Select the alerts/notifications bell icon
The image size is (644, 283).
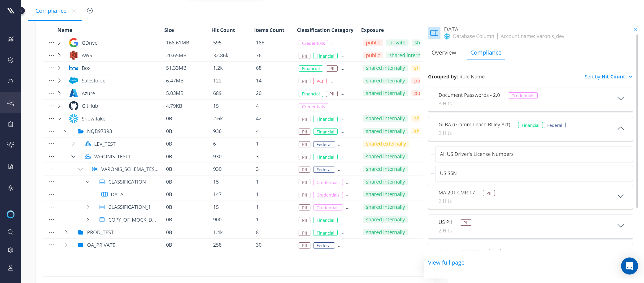11,82
